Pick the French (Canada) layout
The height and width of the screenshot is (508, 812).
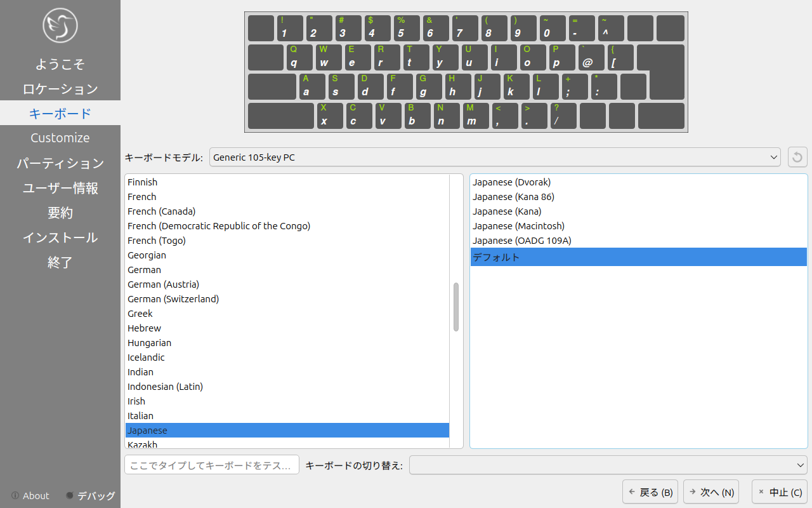[287, 211]
